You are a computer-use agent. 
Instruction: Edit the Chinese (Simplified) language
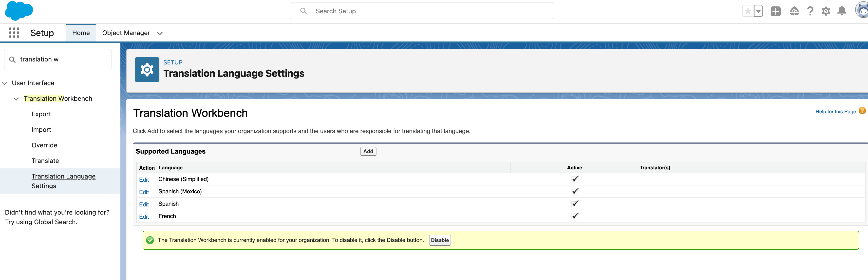pyautogui.click(x=144, y=180)
